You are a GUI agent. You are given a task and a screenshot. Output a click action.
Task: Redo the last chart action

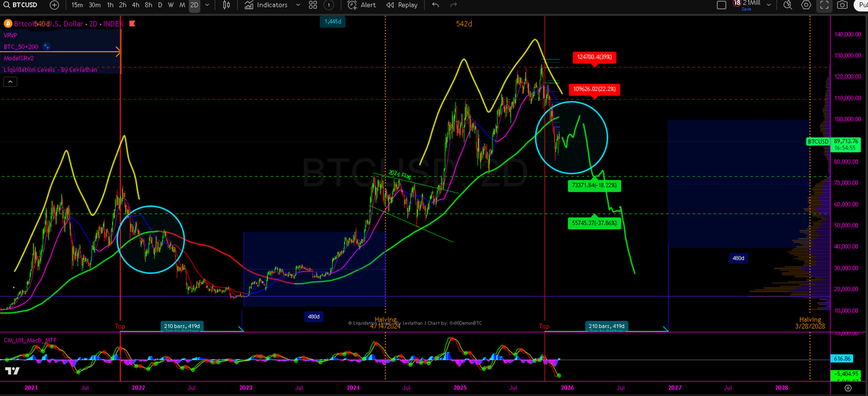454,5
